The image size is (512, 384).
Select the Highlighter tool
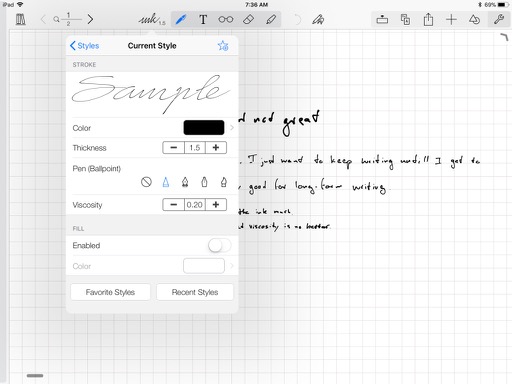tap(271, 19)
